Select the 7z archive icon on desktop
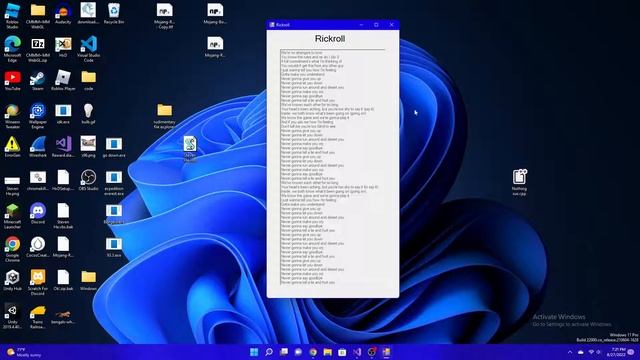 (38, 45)
